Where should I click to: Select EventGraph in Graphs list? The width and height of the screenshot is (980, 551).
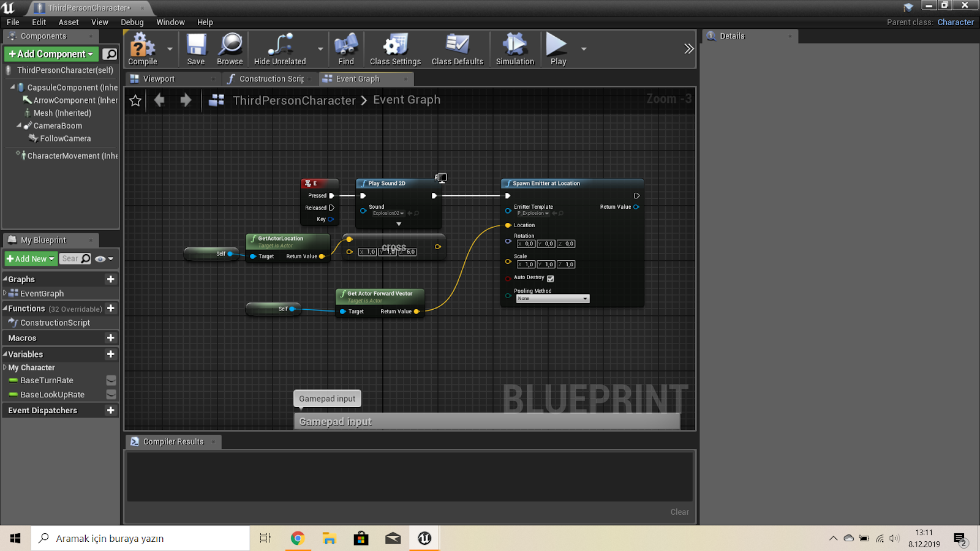click(x=42, y=293)
